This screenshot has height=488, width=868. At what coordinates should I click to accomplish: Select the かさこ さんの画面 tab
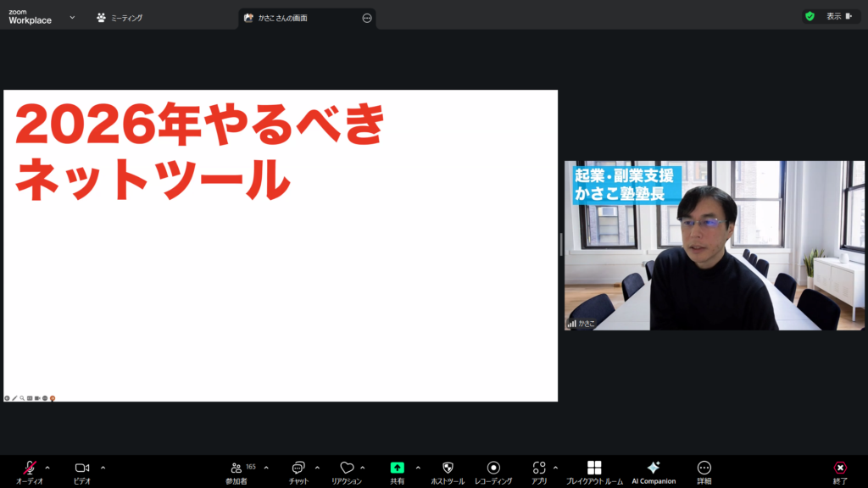(x=297, y=18)
